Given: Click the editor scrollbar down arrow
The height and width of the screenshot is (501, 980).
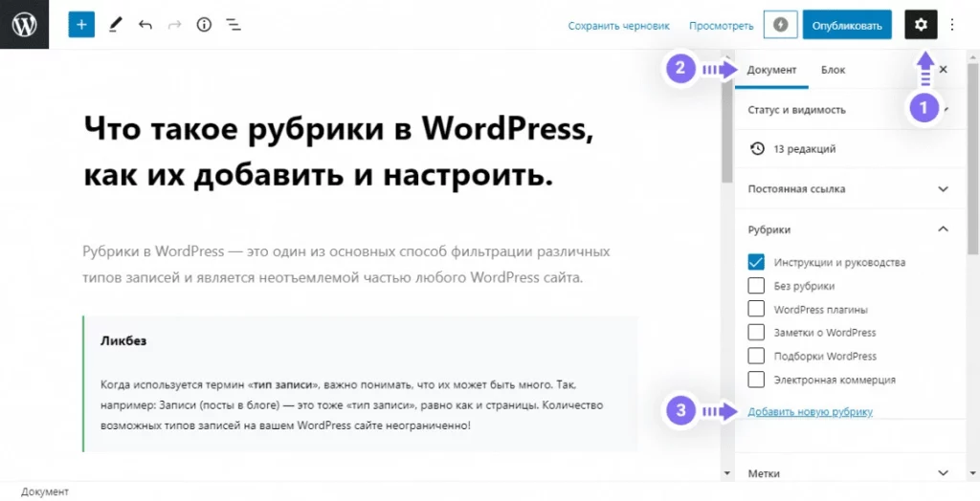Looking at the screenshot, I should pos(726,473).
